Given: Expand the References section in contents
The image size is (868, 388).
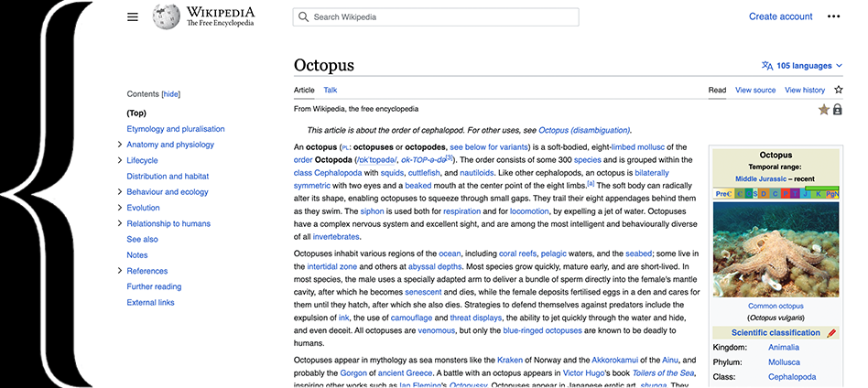Looking at the screenshot, I should (x=120, y=271).
